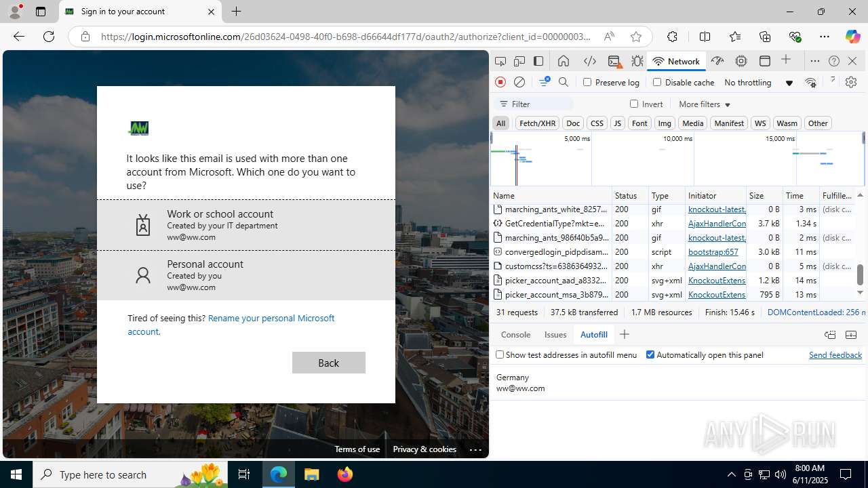Open browser Extensions puzzle icon
868x488 pixels.
[672, 37]
